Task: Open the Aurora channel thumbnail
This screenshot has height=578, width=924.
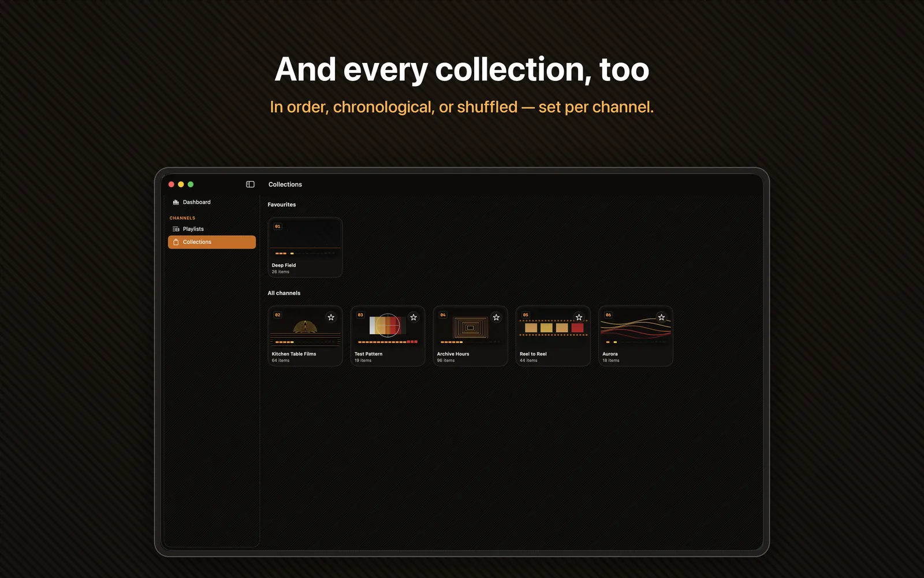Action: 635,327
